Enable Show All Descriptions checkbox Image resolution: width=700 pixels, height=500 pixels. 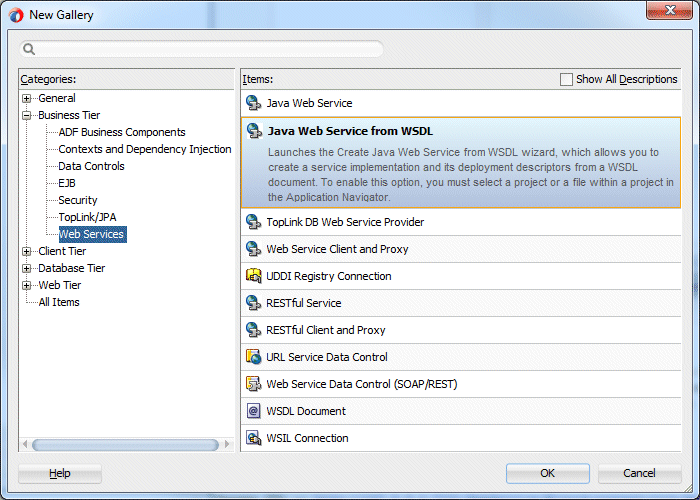(566, 79)
